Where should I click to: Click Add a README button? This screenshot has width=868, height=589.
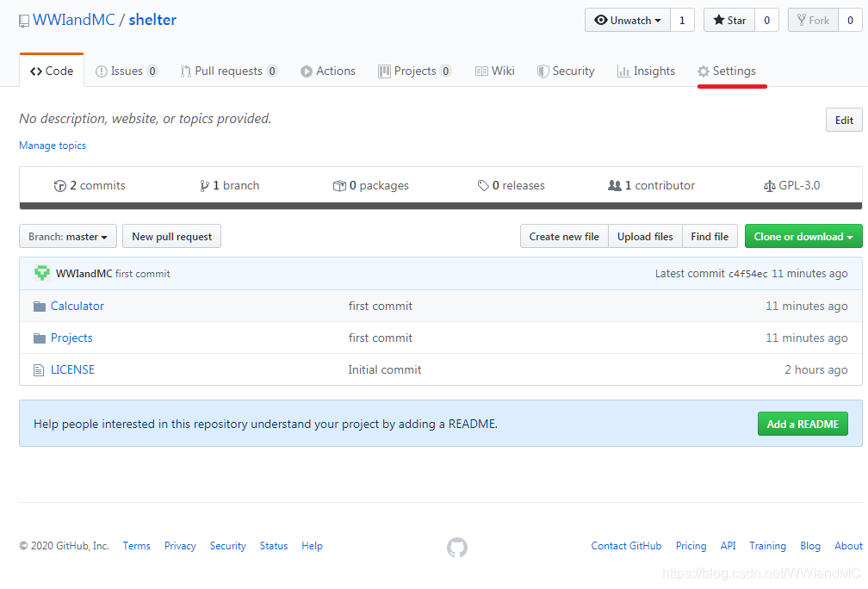point(803,424)
